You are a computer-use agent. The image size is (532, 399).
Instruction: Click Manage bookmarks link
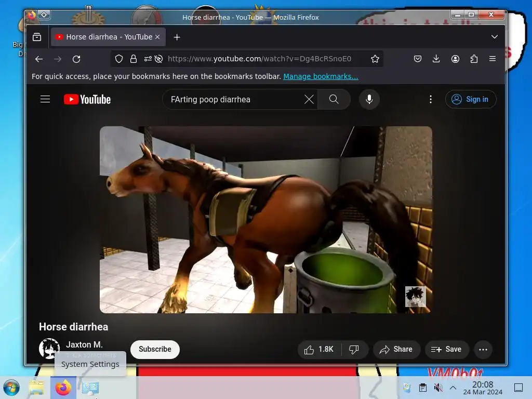[321, 76]
